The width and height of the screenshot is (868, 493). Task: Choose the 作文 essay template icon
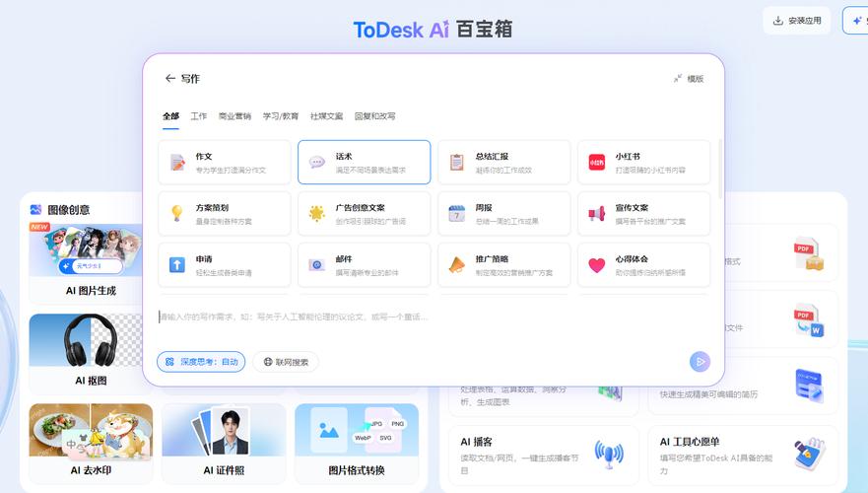[177, 163]
